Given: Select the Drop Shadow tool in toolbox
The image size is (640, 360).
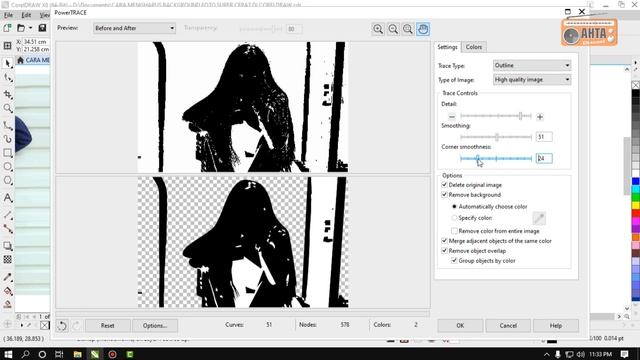Looking at the screenshot, I should click(x=8, y=246).
